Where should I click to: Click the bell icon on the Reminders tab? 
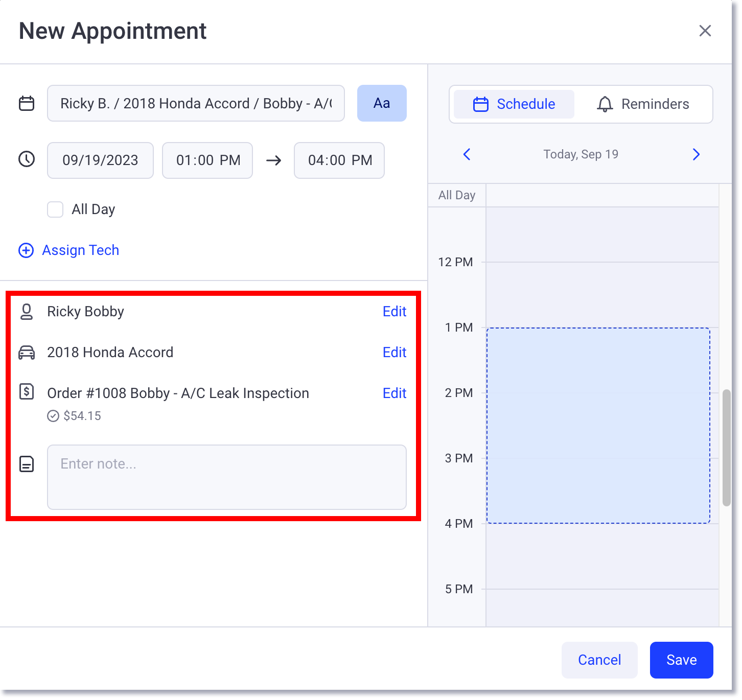tap(606, 104)
